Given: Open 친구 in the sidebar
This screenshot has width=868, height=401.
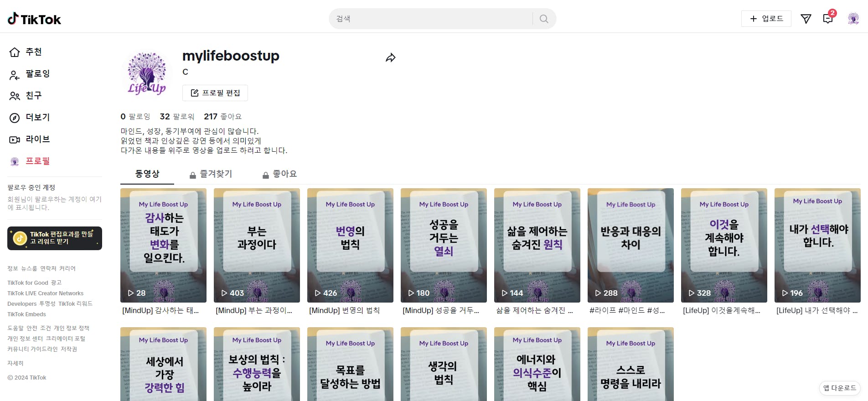Looking at the screenshot, I should point(26,96).
